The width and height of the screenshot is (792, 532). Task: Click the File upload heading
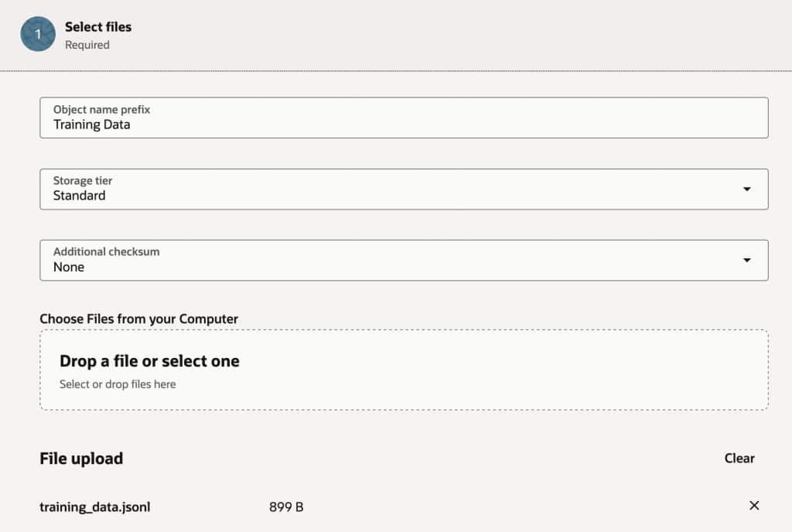pyautogui.click(x=81, y=458)
